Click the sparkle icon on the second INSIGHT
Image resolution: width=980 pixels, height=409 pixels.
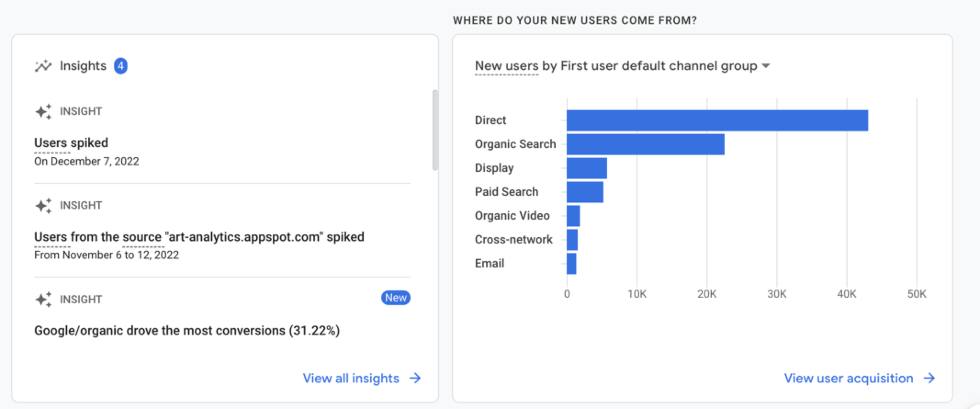(x=44, y=206)
